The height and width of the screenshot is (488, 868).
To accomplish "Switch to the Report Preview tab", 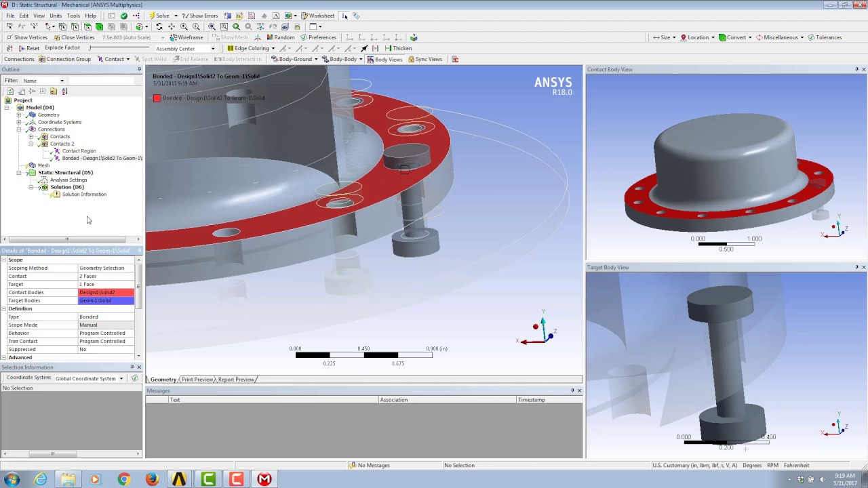I will coord(236,380).
